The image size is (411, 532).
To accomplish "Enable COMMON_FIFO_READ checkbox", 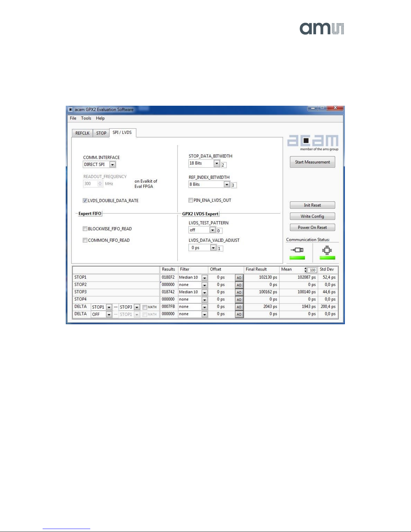I will (x=85, y=240).
